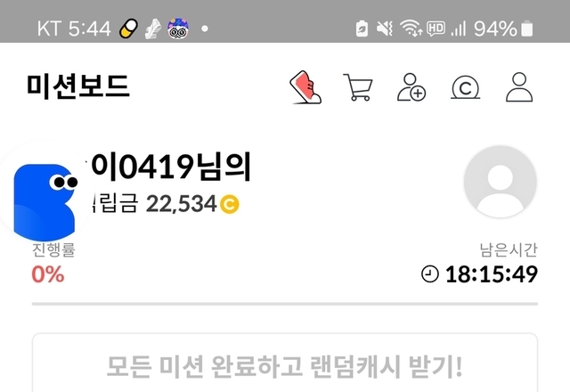Tap the muted sound icon in status bar
The height and width of the screenshot is (392, 570).
point(385,29)
